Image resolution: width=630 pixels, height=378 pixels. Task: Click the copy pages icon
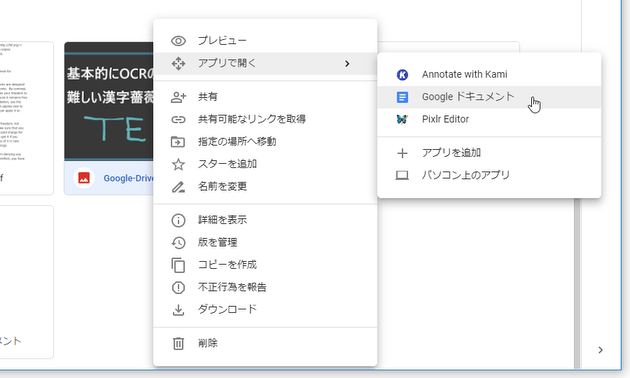pyautogui.click(x=178, y=265)
